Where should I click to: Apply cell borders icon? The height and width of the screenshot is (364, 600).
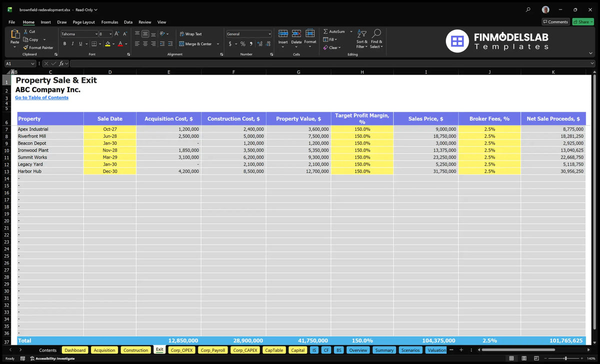click(x=94, y=44)
